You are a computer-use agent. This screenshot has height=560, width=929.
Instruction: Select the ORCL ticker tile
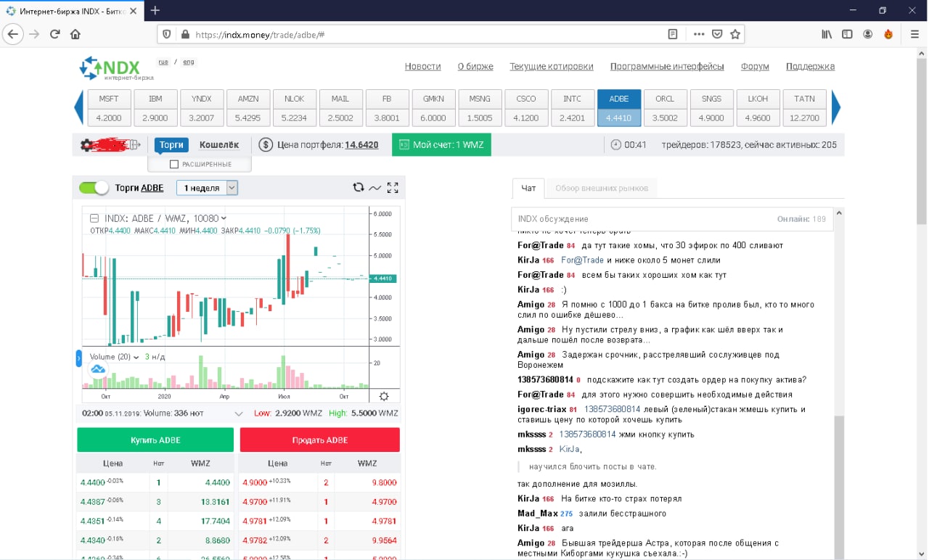pyautogui.click(x=665, y=108)
